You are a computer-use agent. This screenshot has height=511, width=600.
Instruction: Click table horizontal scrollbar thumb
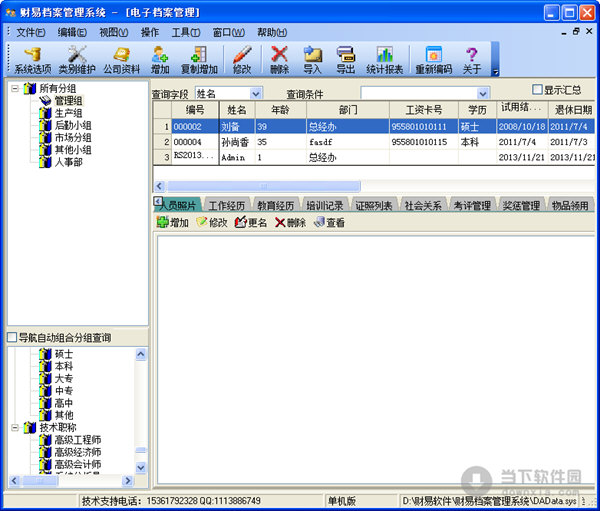pos(263,186)
